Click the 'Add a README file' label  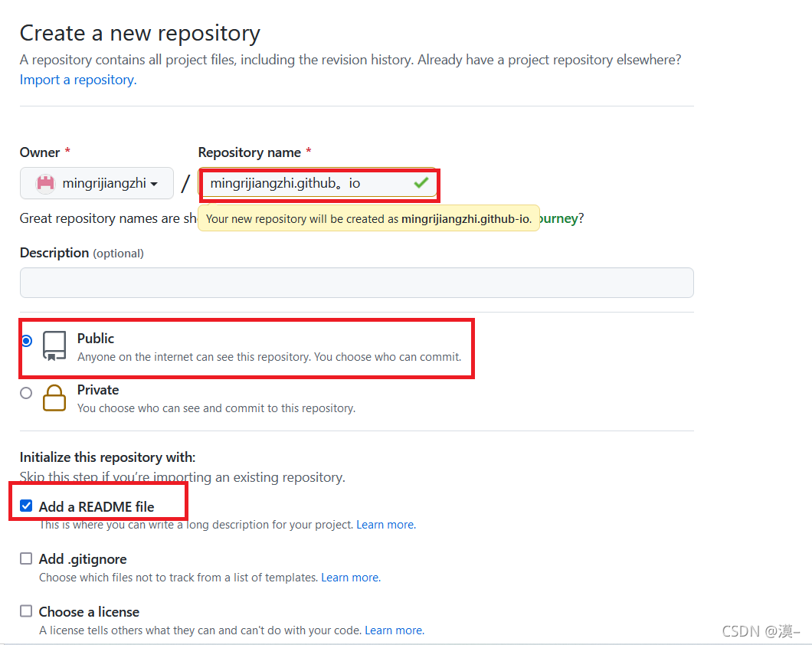[97, 507]
